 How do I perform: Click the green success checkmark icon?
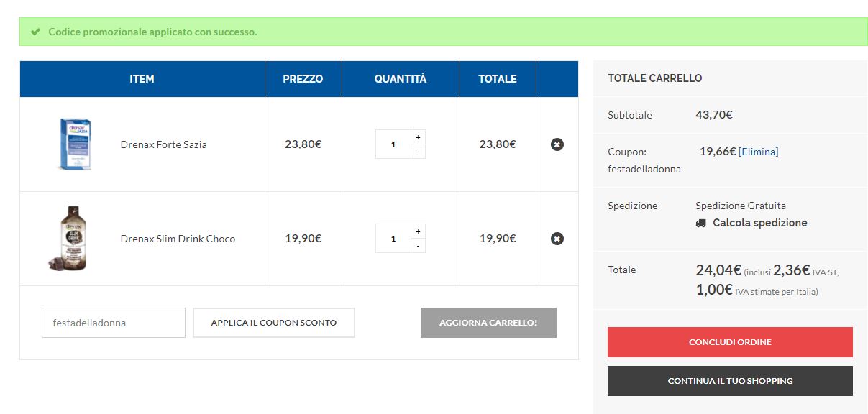tap(35, 32)
